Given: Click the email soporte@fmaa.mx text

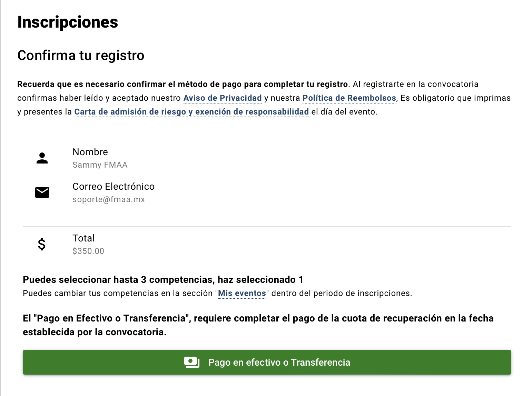Looking at the screenshot, I should pyautogui.click(x=109, y=199).
